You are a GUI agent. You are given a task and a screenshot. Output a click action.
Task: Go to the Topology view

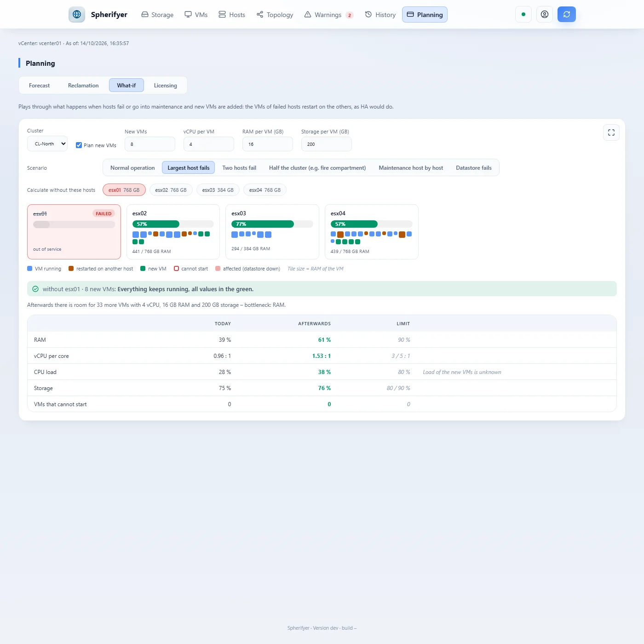[275, 15]
